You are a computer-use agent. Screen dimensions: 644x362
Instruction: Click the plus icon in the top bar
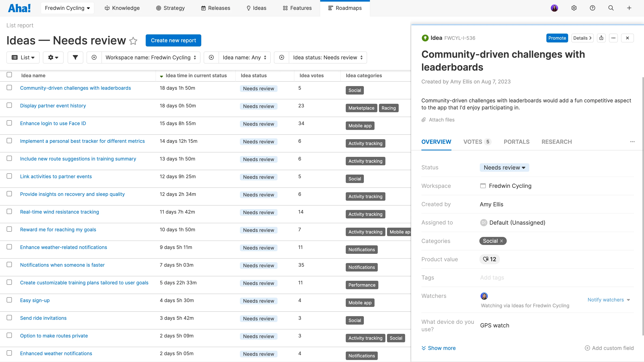pos(629,8)
